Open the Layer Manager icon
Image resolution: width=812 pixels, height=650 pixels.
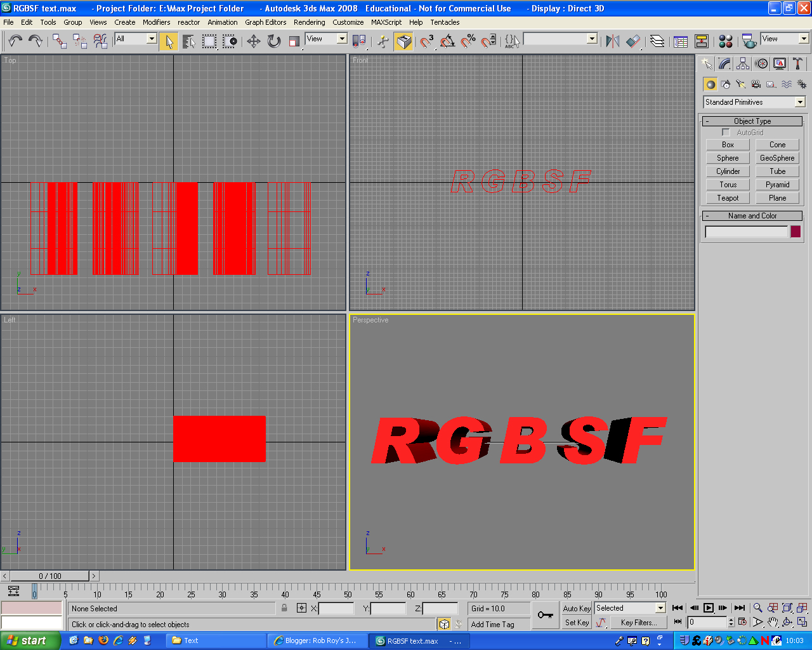click(657, 41)
